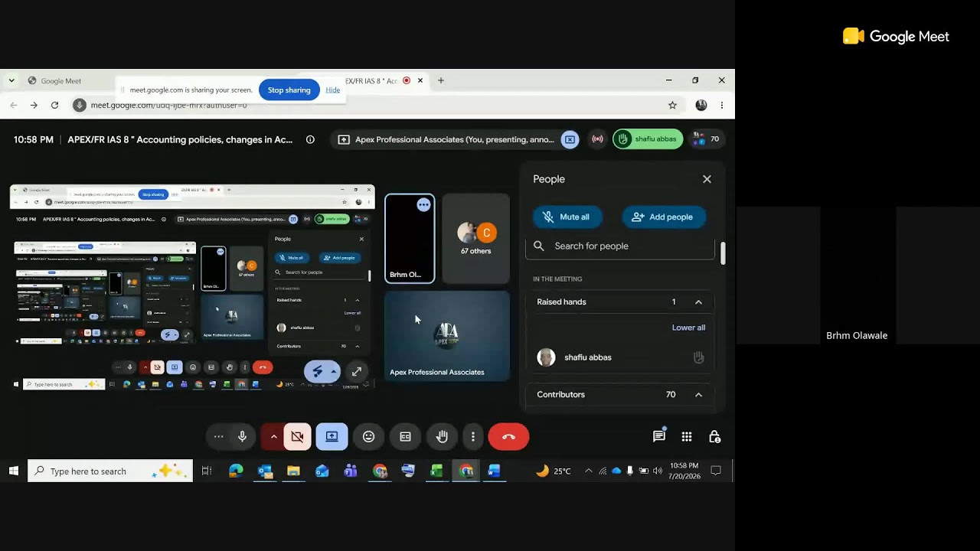Turn on captions with the CC button
The width and height of the screenshot is (980, 551).
click(x=405, y=437)
